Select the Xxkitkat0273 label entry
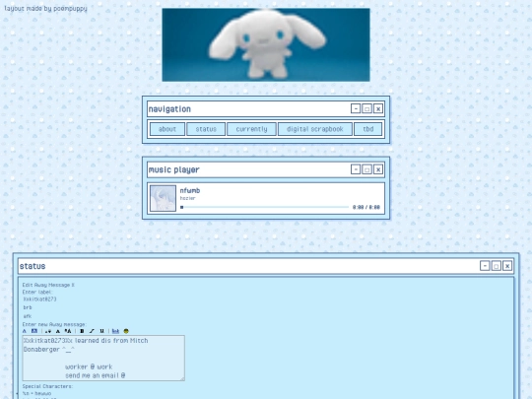The width and height of the screenshot is (532, 399). click(x=39, y=299)
